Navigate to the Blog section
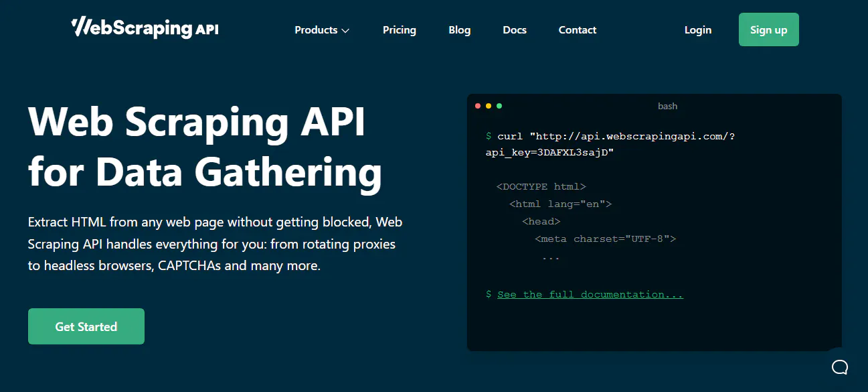The image size is (868, 392). pos(459,29)
